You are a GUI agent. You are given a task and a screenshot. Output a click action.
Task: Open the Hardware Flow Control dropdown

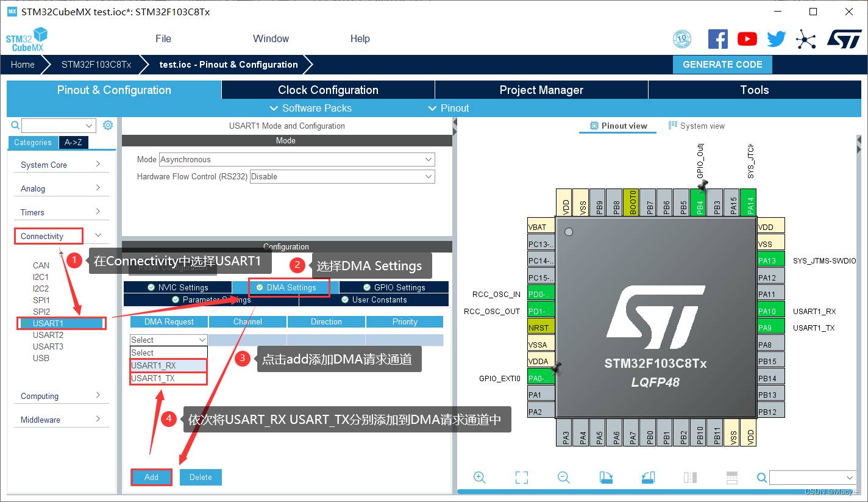pos(341,176)
